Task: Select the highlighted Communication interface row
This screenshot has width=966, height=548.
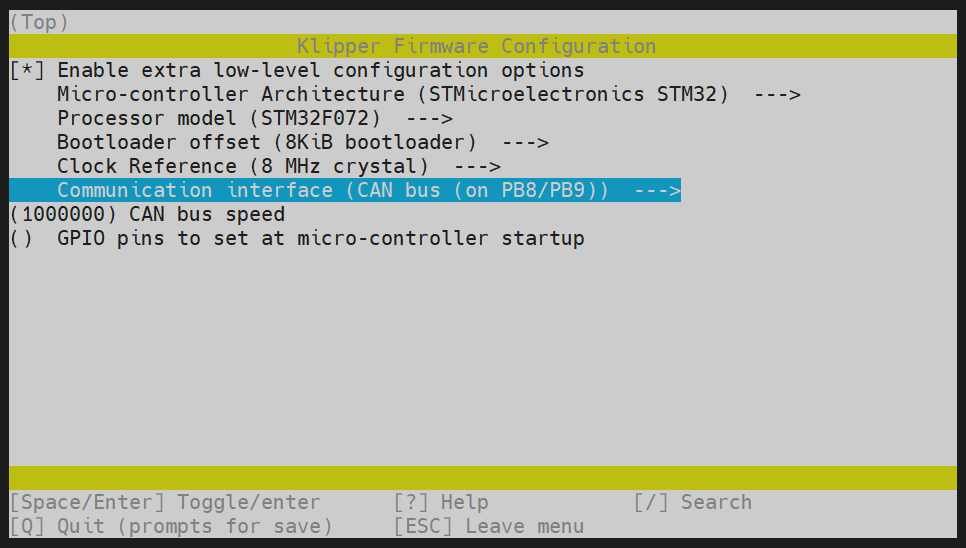Action: 332,191
